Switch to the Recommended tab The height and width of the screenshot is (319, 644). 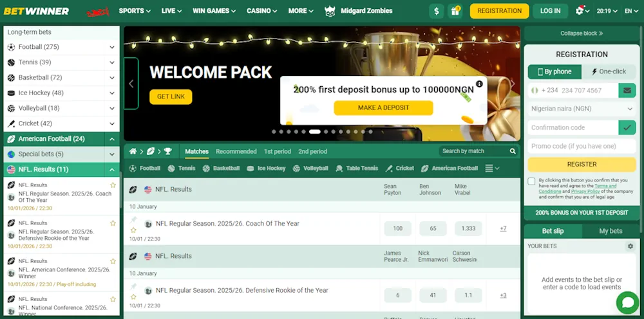pos(236,151)
